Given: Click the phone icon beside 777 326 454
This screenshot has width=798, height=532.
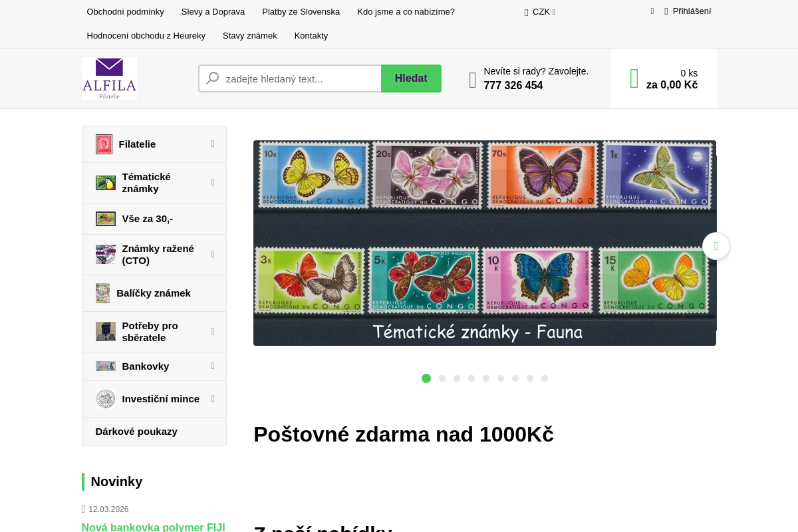Looking at the screenshot, I should coord(473,80).
